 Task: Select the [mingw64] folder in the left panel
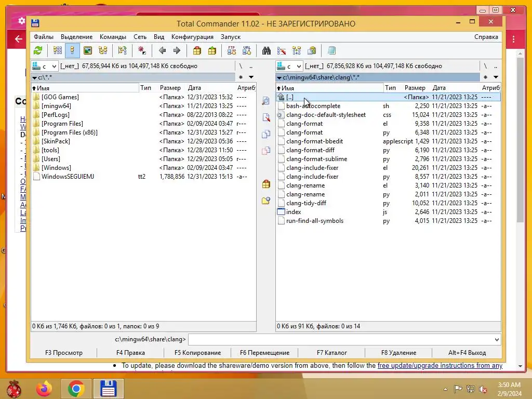point(143,106)
